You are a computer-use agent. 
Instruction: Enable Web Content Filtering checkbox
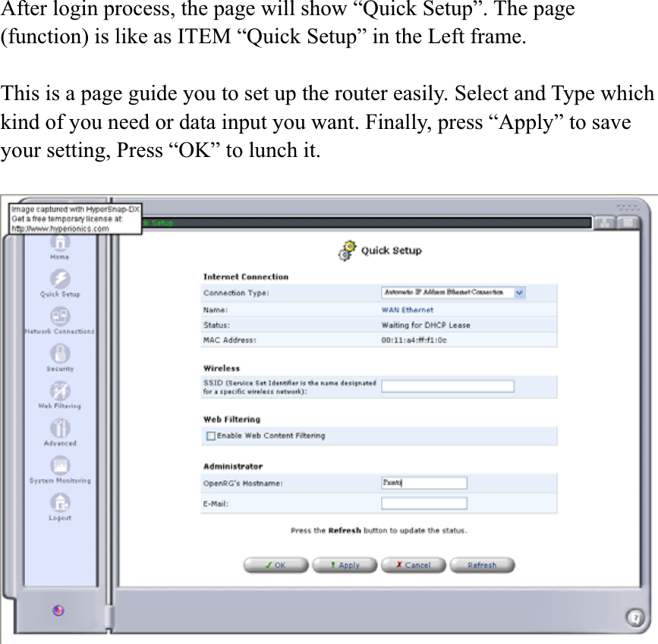click(x=210, y=435)
